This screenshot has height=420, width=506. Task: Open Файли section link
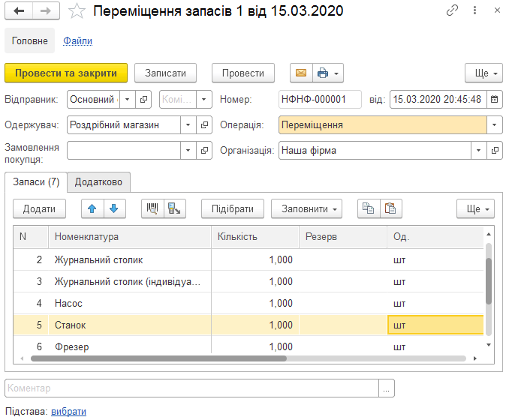[x=77, y=41]
